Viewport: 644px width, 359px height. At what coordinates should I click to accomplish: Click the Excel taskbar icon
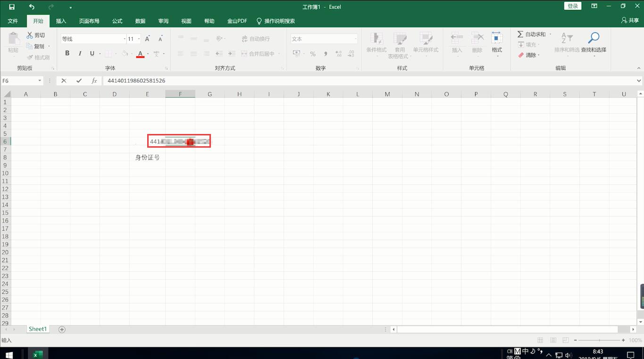click(38, 354)
